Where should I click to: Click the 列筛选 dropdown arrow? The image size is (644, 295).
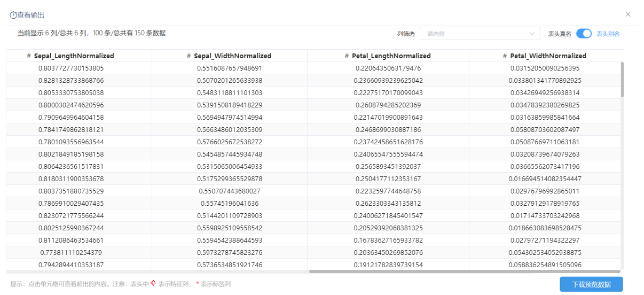pos(532,34)
